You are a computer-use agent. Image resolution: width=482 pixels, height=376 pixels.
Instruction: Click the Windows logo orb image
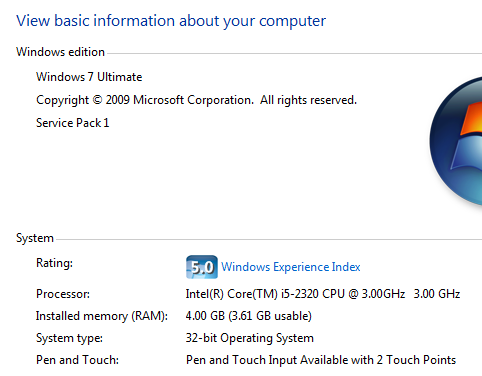tap(456, 141)
